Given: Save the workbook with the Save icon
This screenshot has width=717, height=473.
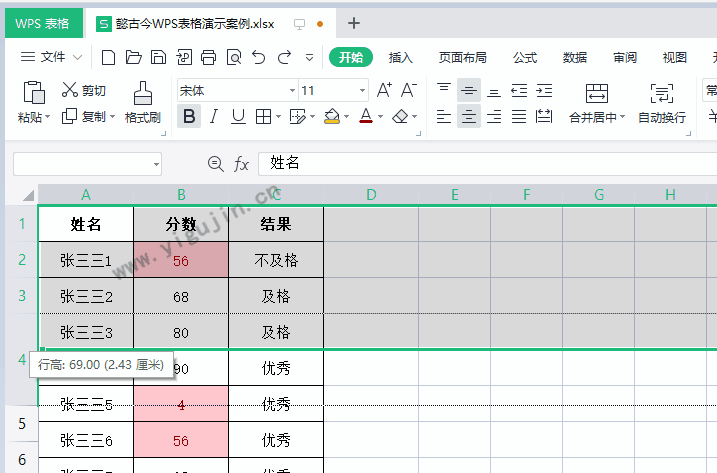Looking at the screenshot, I should point(159,58).
